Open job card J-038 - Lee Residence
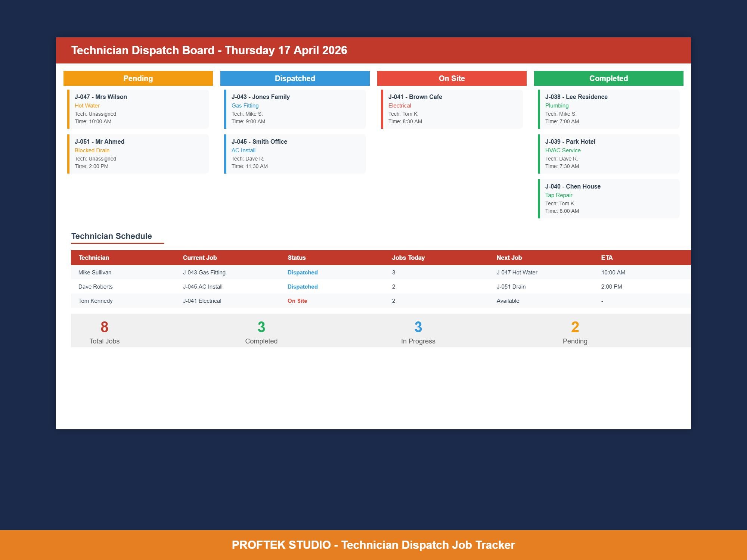Screen dimensions: 747x560 [609, 109]
